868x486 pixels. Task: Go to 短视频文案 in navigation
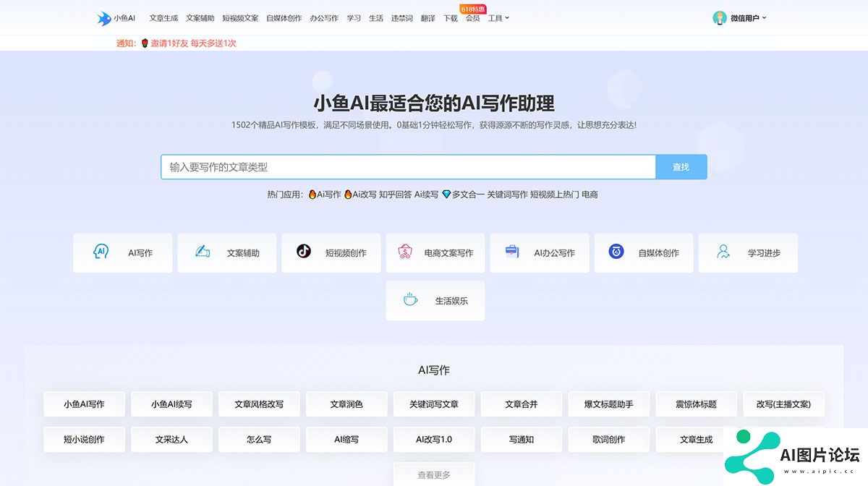(240, 18)
